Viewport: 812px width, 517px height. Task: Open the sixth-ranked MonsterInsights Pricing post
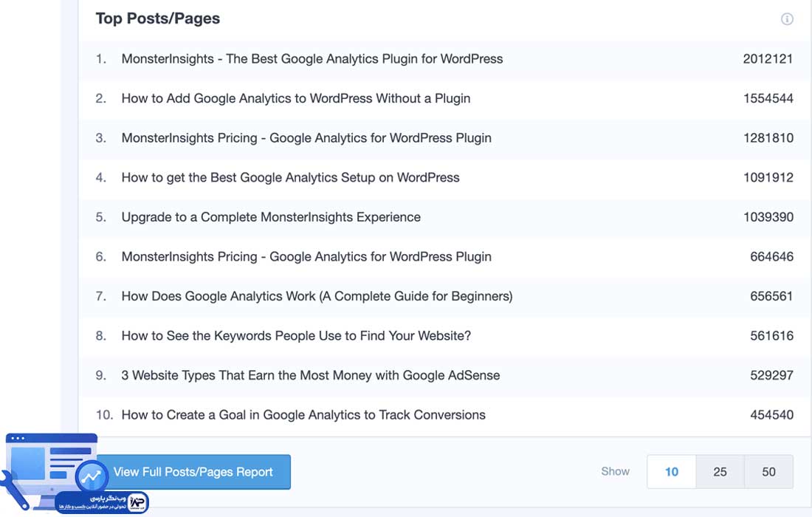(x=306, y=257)
